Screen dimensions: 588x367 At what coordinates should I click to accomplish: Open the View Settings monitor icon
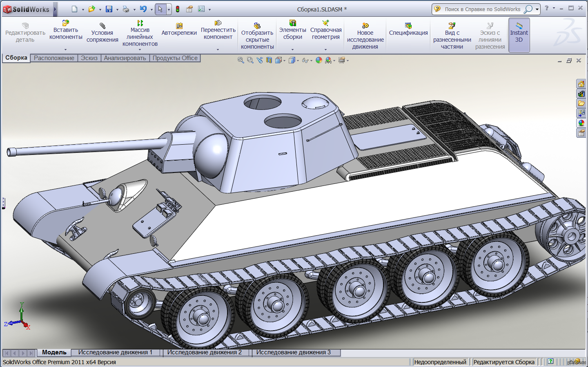point(342,60)
